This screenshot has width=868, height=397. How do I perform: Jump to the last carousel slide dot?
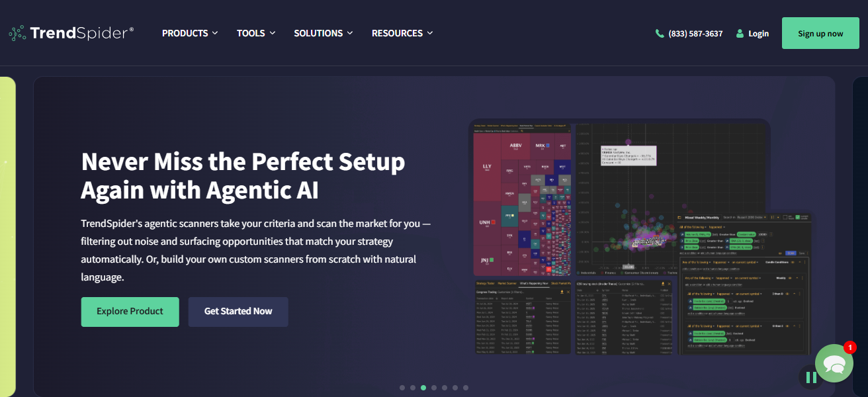466,388
